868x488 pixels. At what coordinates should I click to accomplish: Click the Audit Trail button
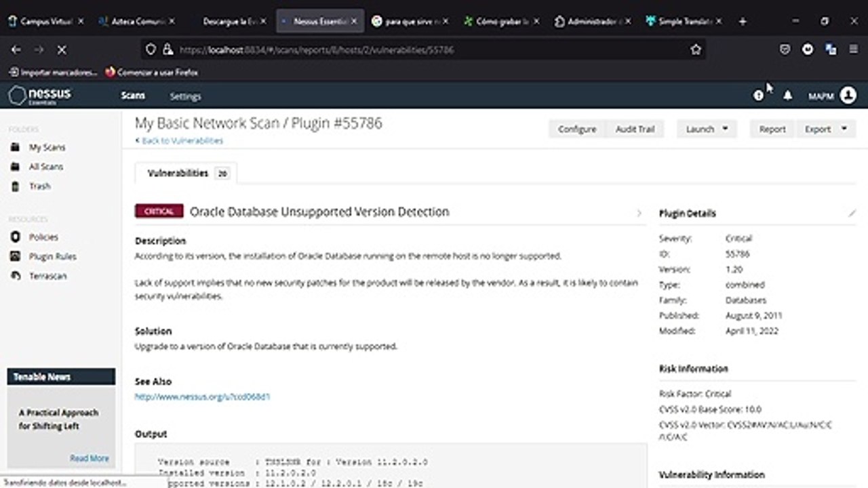(635, 129)
